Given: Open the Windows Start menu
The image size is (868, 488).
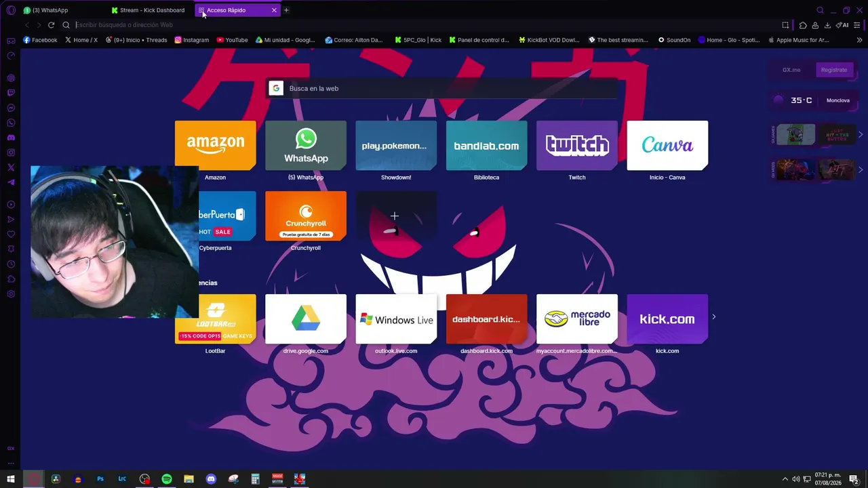Looking at the screenshot, I should [11, 479].
